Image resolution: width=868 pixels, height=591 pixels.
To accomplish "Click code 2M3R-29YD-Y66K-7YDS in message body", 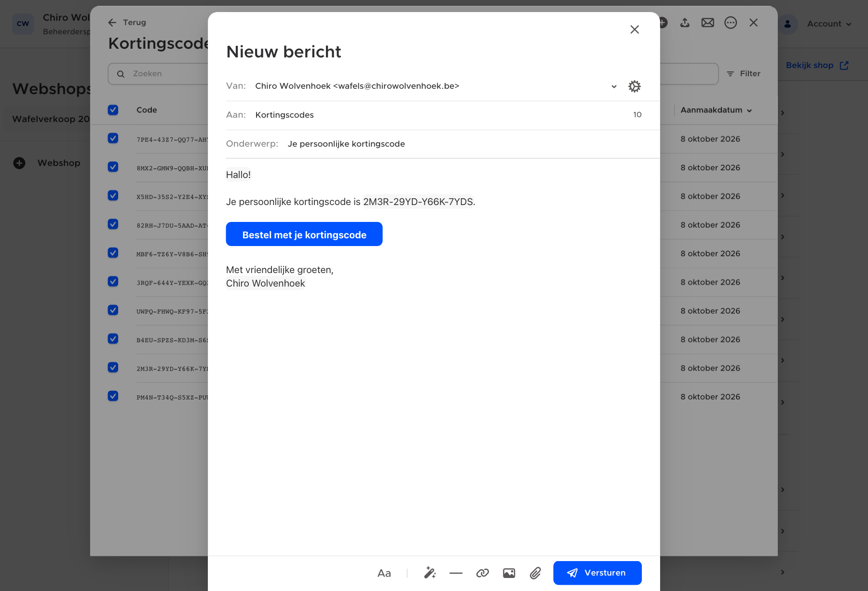I will [418, 202].
